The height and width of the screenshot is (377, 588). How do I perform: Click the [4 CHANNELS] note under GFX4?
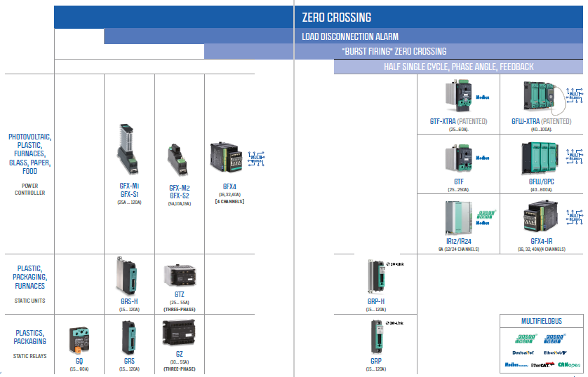click(x=229, y=201)
